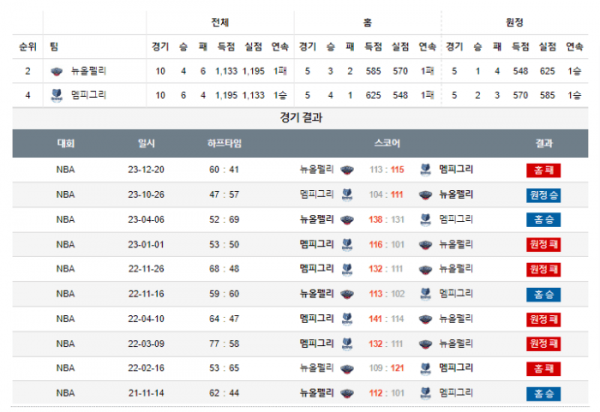Click the 순위 column header in standings
Image resolution: width=600 pixels, height=412 pixels.
(x=28, y=47)
